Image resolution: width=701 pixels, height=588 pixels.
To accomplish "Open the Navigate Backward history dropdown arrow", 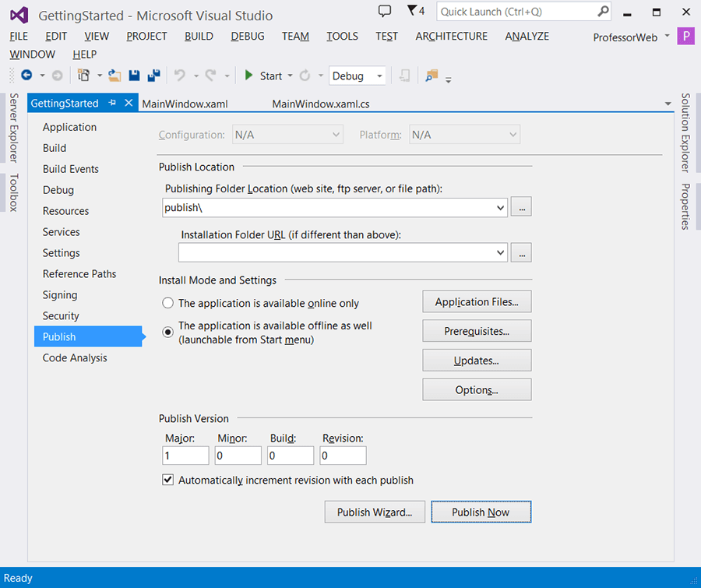I will click(x=43, y=76).
